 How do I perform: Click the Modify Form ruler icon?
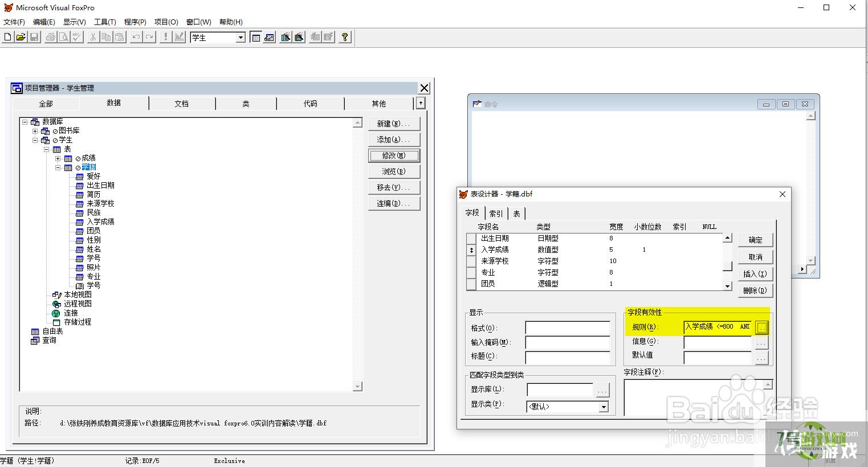[179, 37]
